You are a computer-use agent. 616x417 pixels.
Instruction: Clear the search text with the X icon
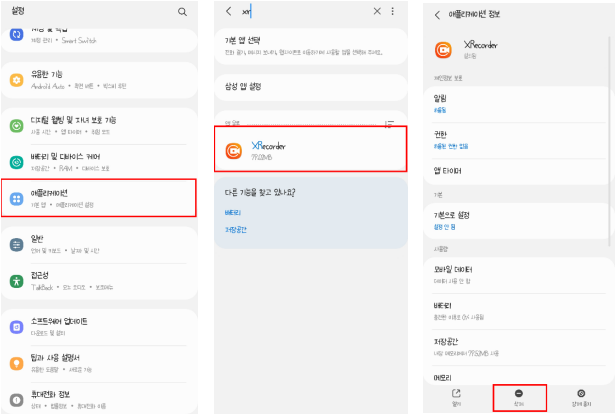point(377,11)
